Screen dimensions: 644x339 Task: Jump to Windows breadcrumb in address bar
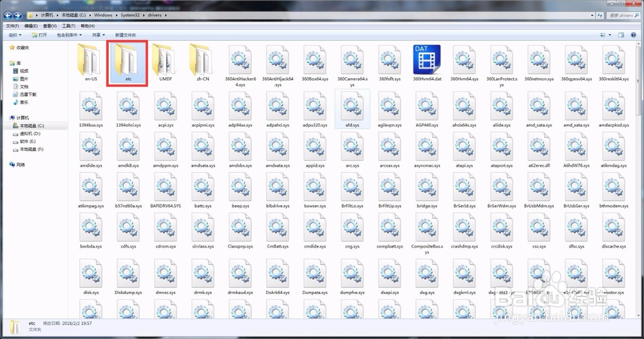[103, 15]
